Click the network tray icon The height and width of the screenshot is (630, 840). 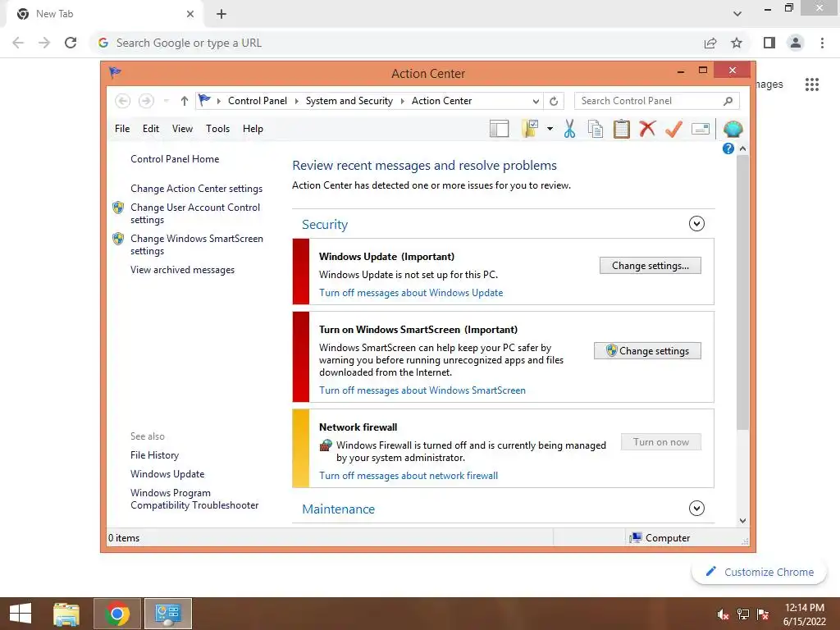pos(743,614)
